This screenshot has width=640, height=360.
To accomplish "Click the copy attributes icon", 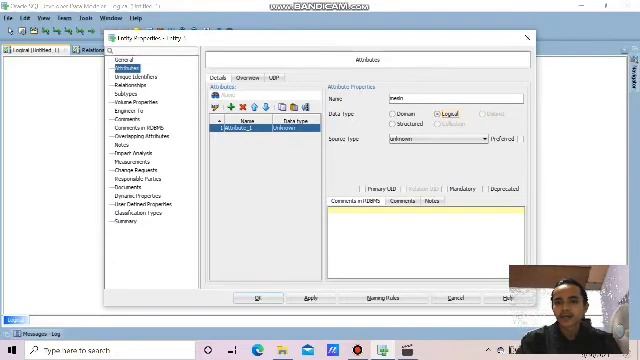I will pyautogui.click(x=282, y=107).
